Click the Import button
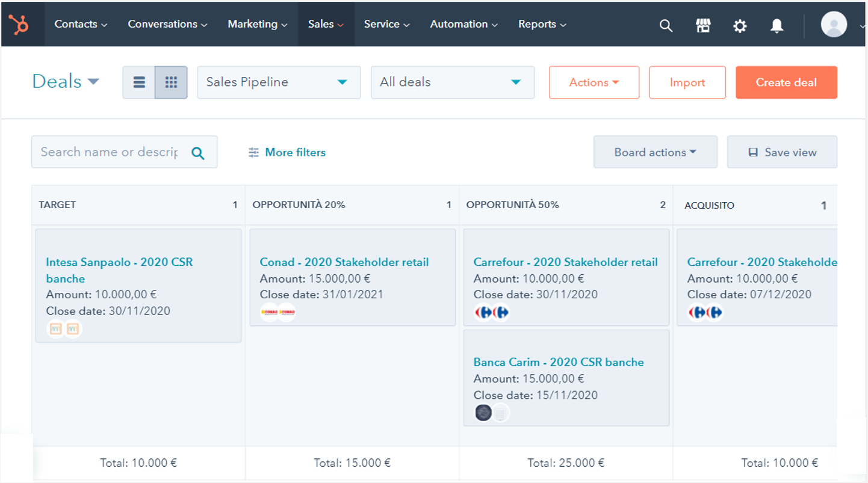The image size is (868, 483). [687, 82]
